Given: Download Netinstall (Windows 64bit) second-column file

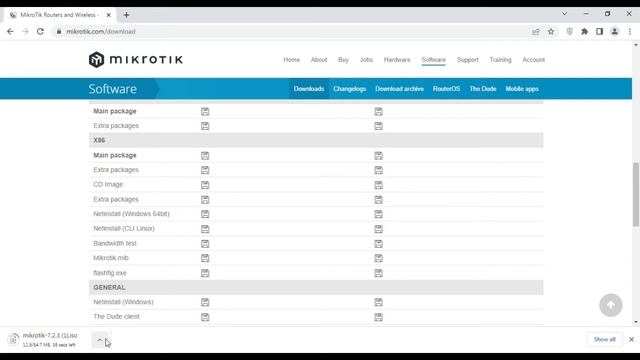Looking at the screenshot, I should click(x=378, y=214).
